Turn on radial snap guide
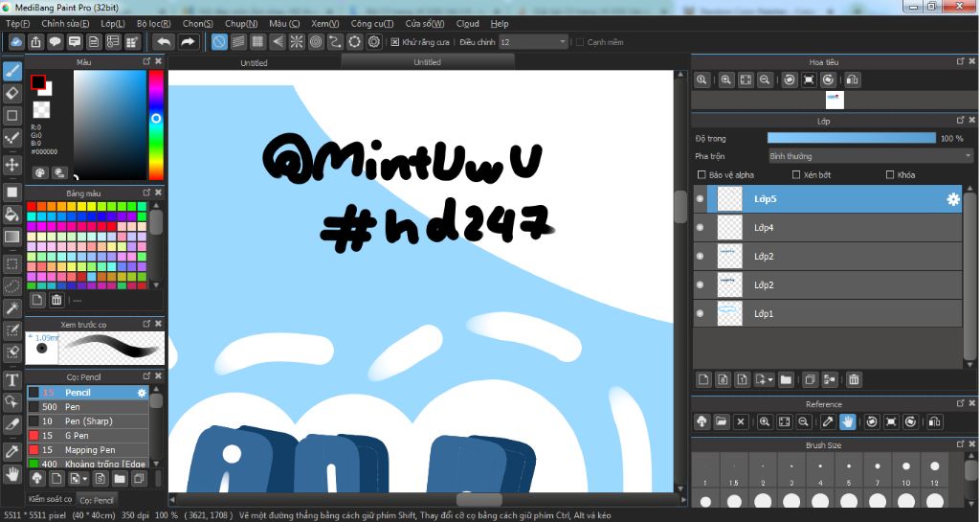 (x=297, y=42)
